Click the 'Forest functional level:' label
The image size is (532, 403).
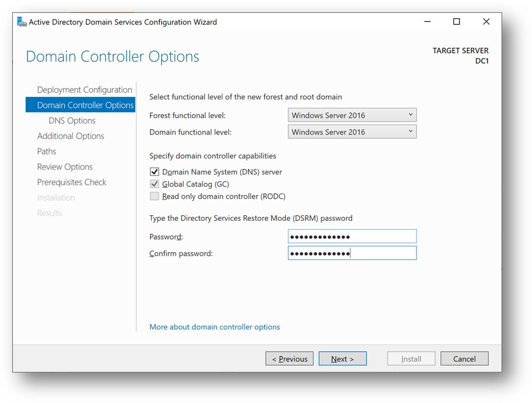coord(187,116)
